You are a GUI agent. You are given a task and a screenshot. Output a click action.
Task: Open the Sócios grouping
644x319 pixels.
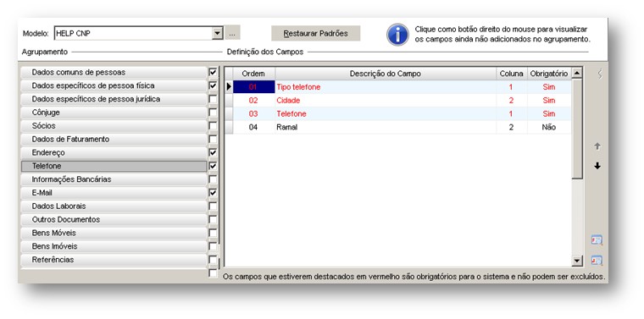(x=114, y=126)
